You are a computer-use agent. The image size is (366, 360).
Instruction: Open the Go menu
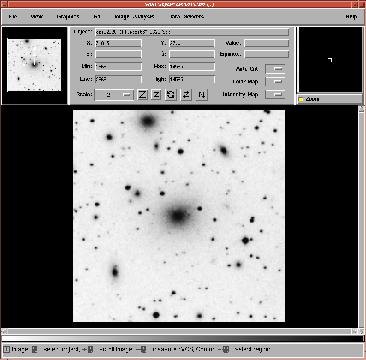click(97, 16)
